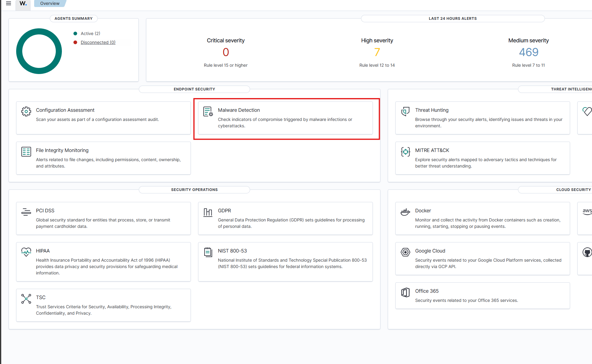This screenshot has width=592, height=364.
Task: Click the HIPAA heartbeat icon
Action: point(26,252)
